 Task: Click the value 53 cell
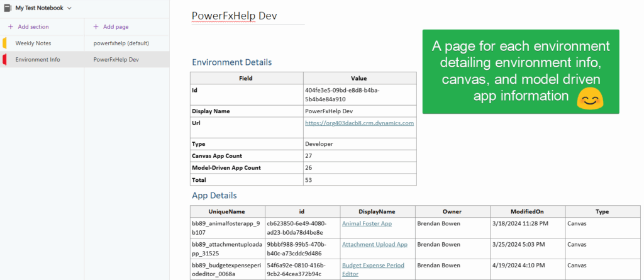(x=360, y=180)
